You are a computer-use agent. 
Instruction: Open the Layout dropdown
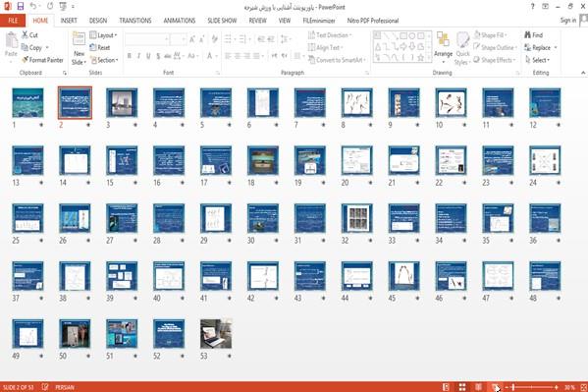click(103, 35)
